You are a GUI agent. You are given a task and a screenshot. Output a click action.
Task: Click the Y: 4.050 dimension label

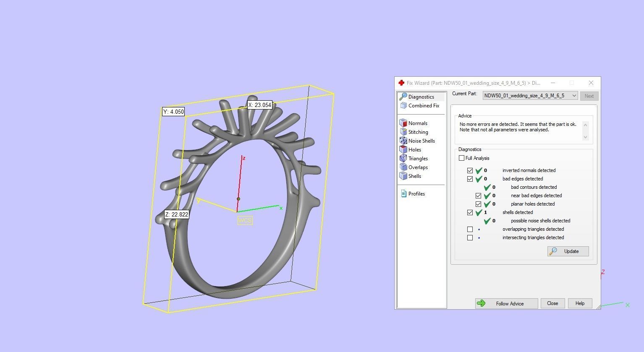[173, 112]
